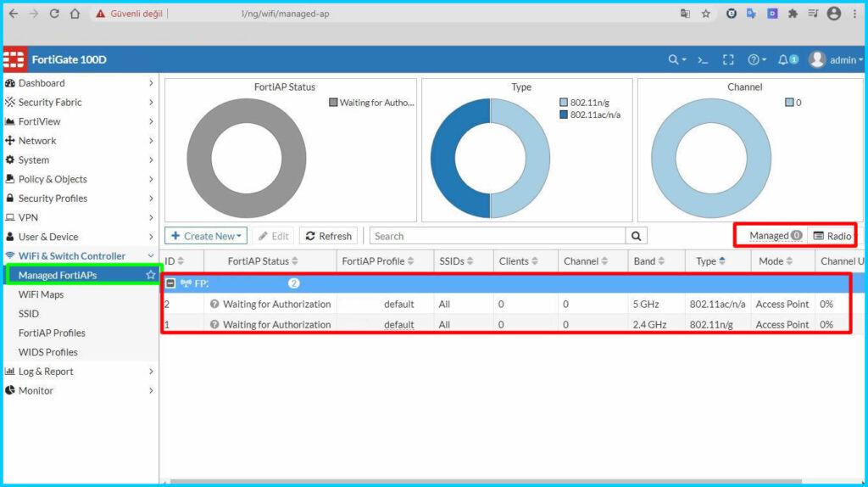Screen dimensions: 868x487
Task: Click the default profile link in row 1
Action: click(399, 325)
